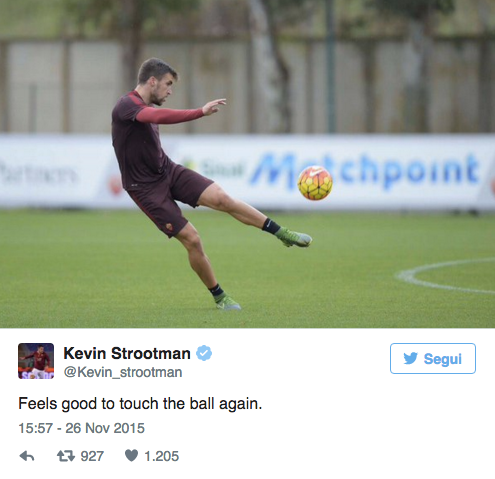Click the player's head in the photo
This screenshot has height=479, width=495.
pyautogui.click(x=156, y=81)
